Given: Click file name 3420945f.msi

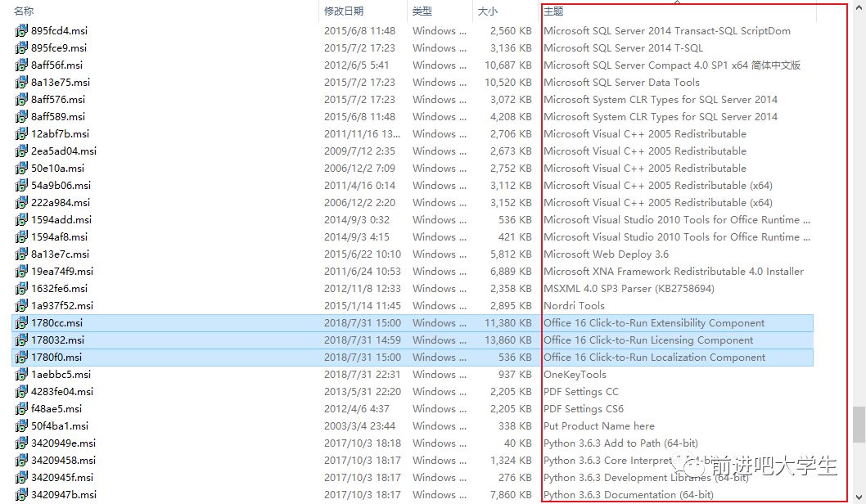Looking at the screenshot, I should (62, 477).
